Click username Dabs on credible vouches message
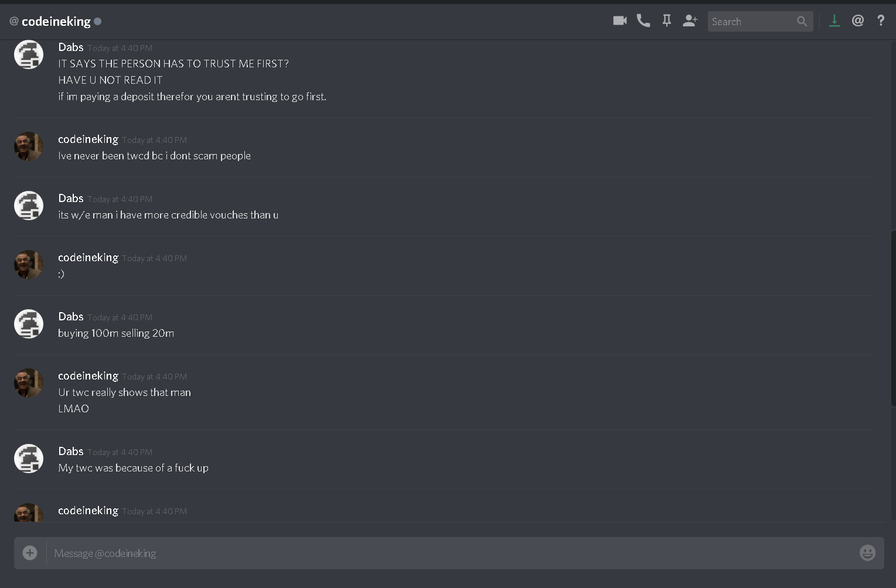The image size is (896, 588). tap(71, 199)
